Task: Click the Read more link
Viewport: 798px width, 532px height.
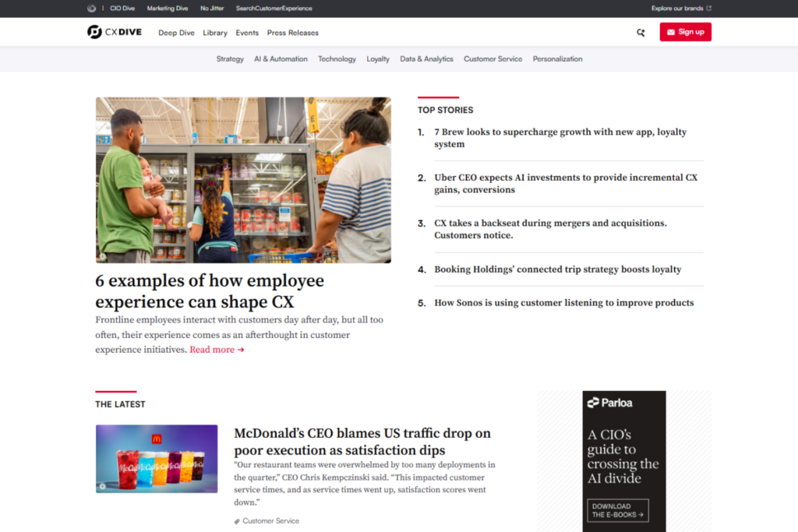Action: (x=217, y=350)
